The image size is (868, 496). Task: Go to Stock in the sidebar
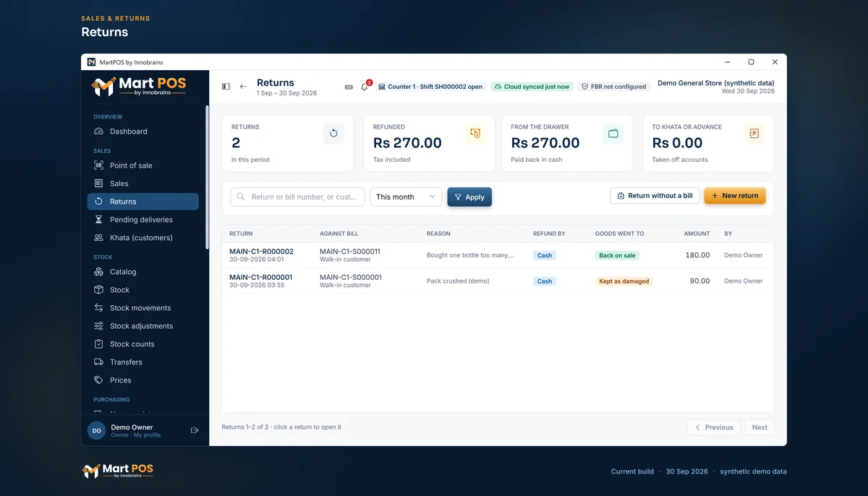tap(143, 290)
